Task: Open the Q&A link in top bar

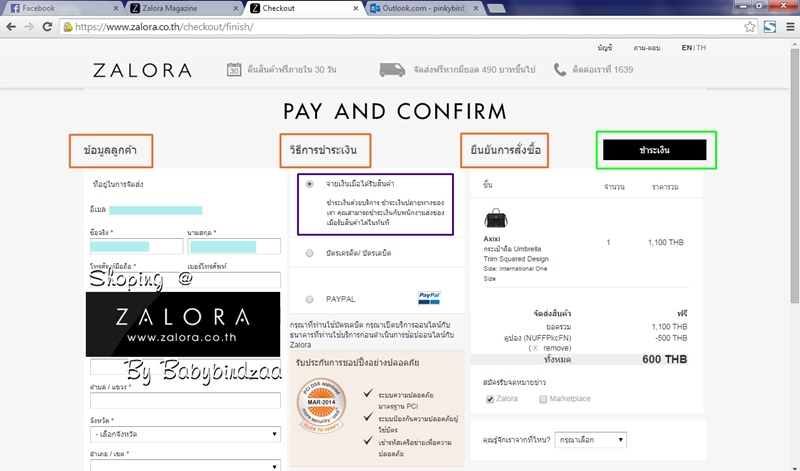Action: 647,47
